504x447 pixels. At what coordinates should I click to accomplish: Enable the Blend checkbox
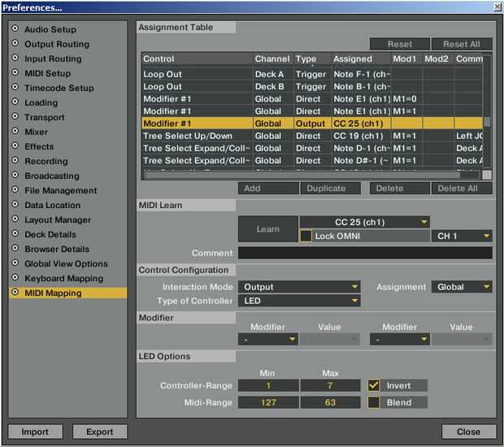point(373,402)
